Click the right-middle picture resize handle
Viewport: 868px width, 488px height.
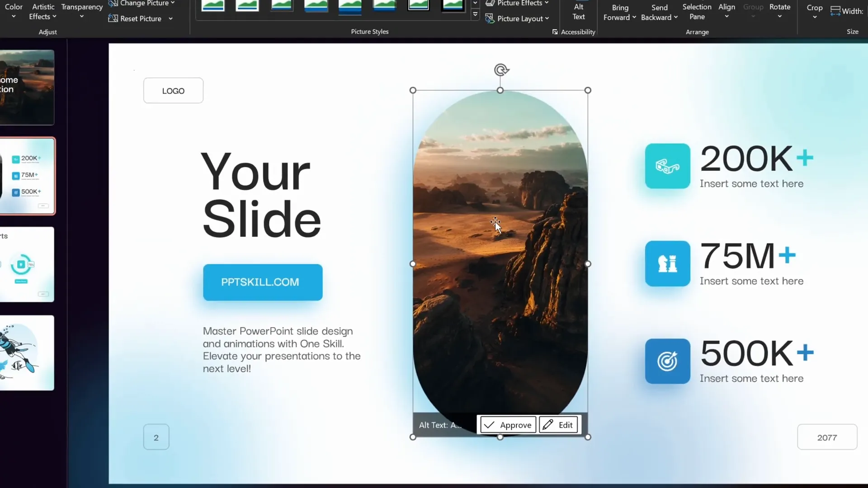click(588, 264)
